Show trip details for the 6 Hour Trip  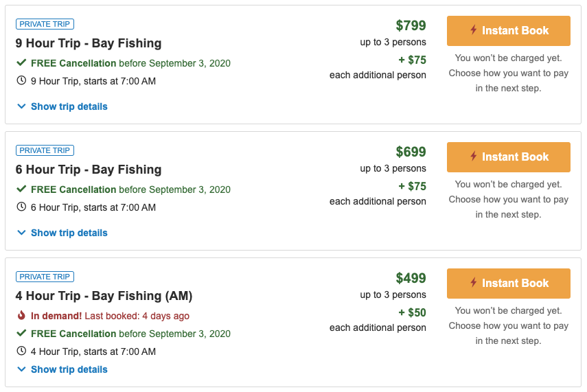click(62, 233)
